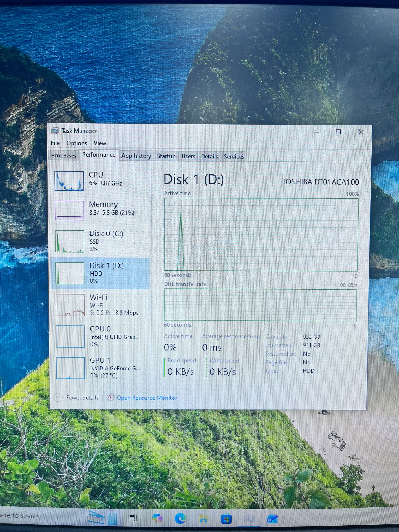
Task: Switch to the App history tab
Action: pos(136,156)
